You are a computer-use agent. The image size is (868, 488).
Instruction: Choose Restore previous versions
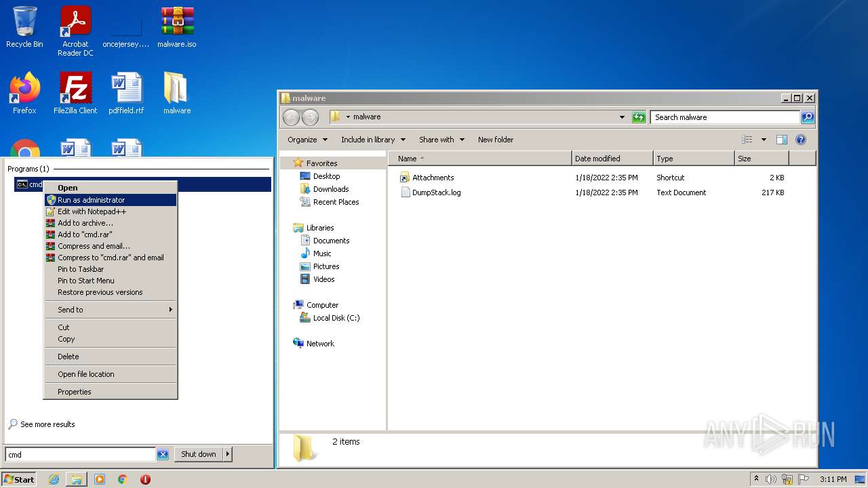click(x=110, y=292)
